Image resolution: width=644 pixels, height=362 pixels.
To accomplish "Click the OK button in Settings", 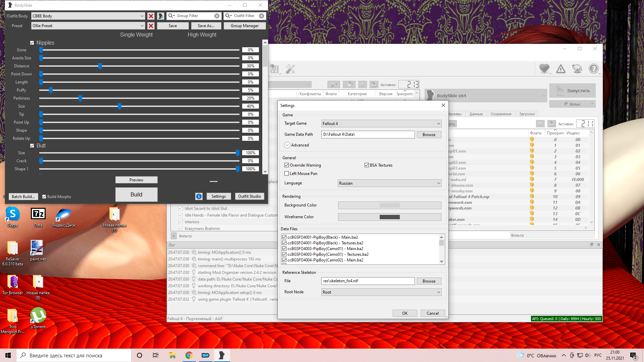I will [405, 313].
